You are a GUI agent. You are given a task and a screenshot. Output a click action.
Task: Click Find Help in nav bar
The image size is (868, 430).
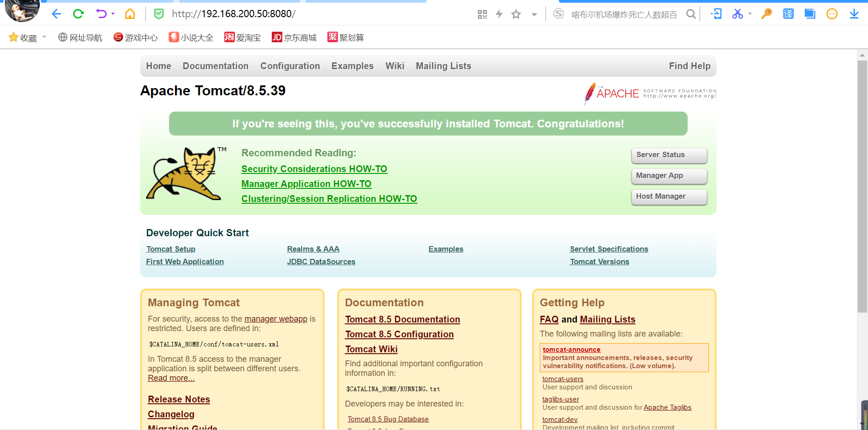690,66
